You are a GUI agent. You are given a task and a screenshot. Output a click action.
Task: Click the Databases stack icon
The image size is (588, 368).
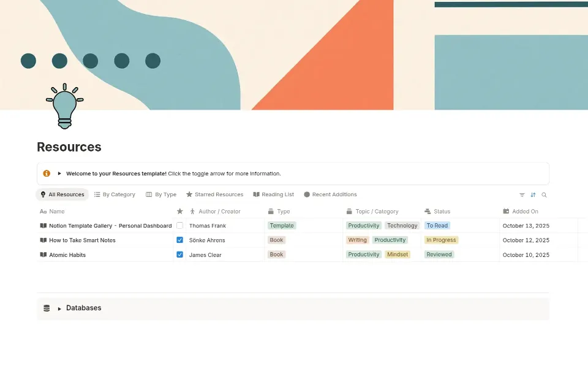pyautogui.click(x=47, y=309)
